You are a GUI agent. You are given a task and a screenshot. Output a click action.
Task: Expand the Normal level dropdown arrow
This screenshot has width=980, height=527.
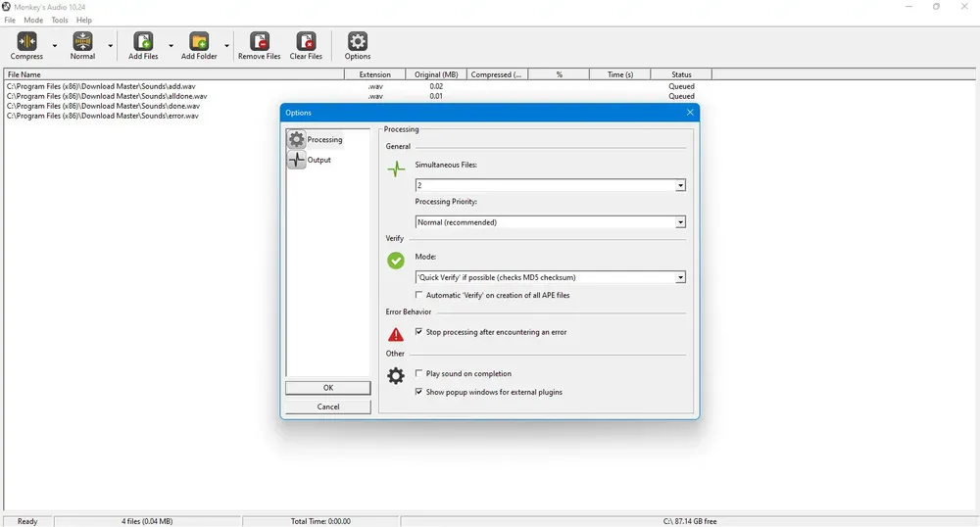click(110, 46)
